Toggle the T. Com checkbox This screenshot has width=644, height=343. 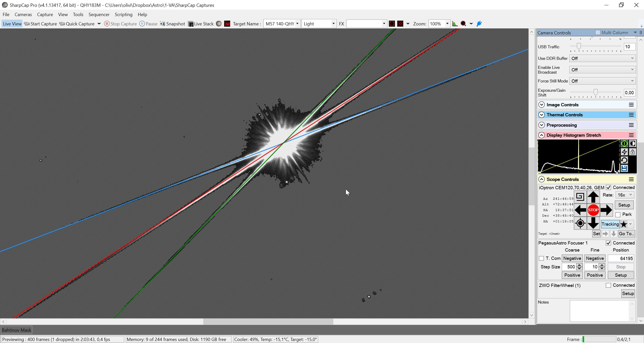coord(541,258)
